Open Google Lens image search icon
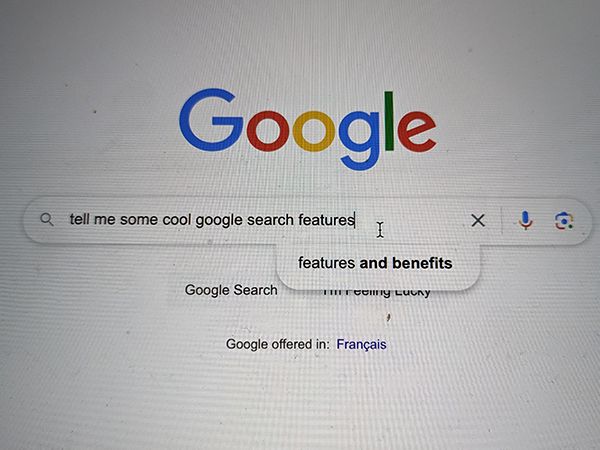The image size is (600, 450). [564, 221]
